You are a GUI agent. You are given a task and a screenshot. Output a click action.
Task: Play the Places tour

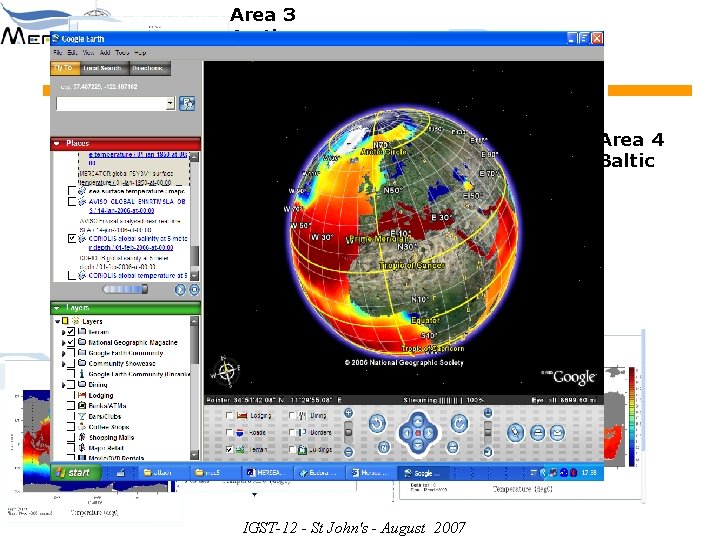pyautogui.click(x=180, y=289)
